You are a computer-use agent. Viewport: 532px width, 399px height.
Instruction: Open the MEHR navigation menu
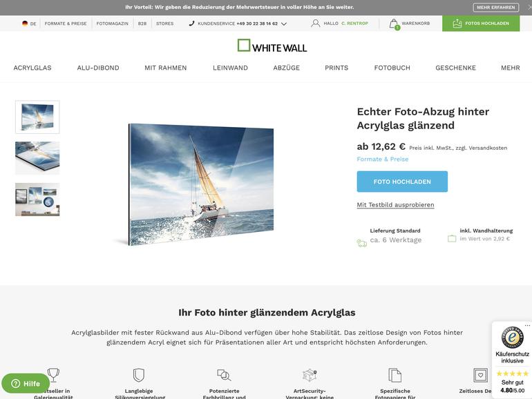pos(511,68)
